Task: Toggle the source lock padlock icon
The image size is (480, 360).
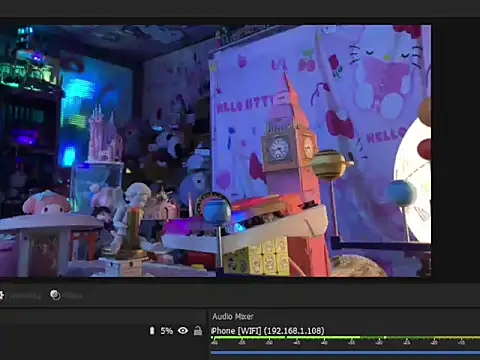Action: coord(198,331)
